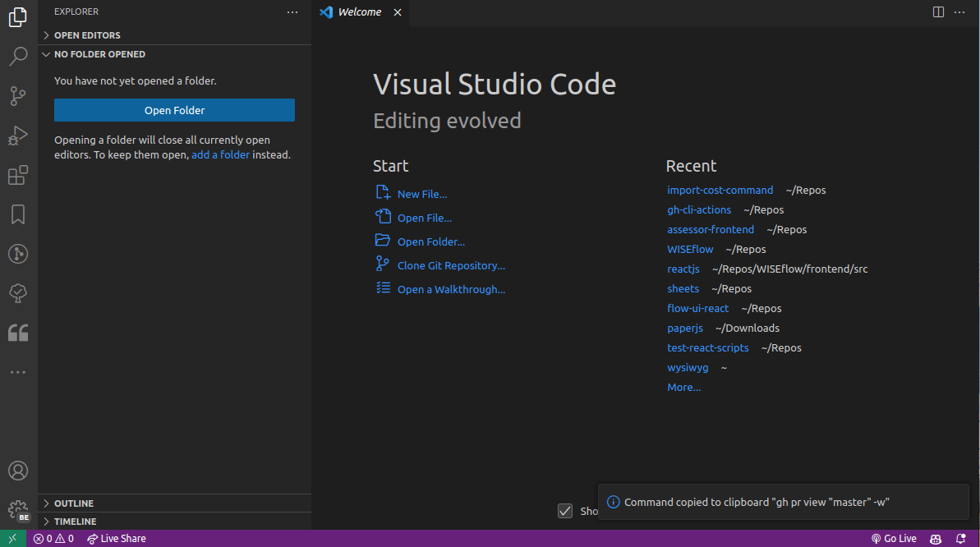The width and height of the screenshot is (980, 547).
Task: Click the remote window indicator in status bar
Action: [x=12, y=538]
